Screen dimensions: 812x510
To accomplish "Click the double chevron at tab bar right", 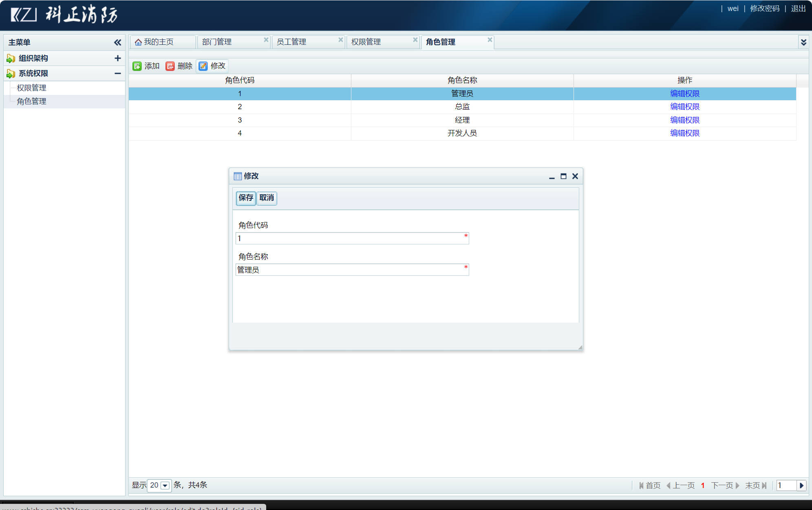I will tap(804, 41).
